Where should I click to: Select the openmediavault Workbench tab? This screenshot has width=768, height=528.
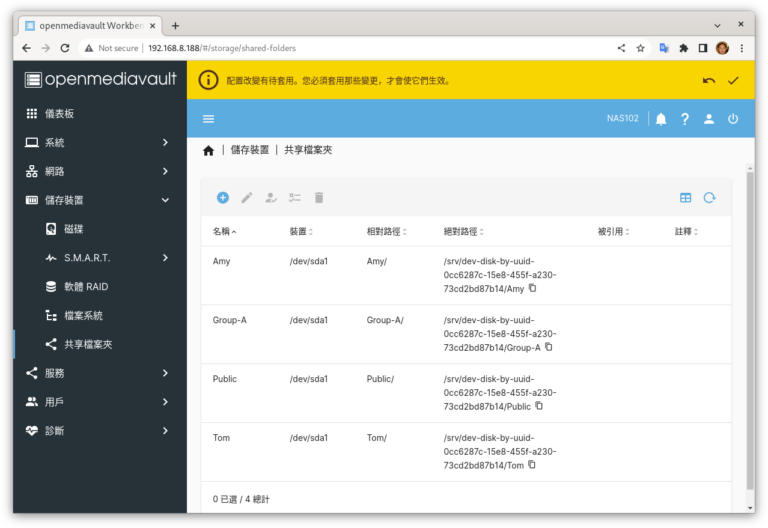pyautogui.click(x=91, y=25)
